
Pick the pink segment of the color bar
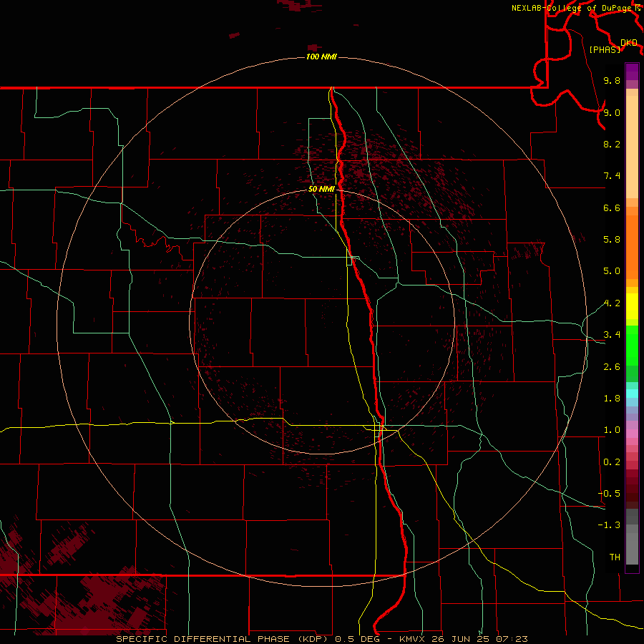click(x=632, y=434)
